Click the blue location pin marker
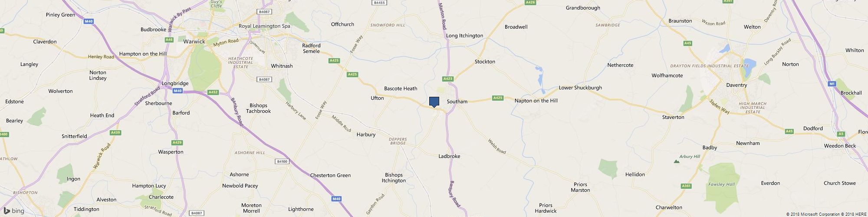This screenshot has height=217, width=868. [x=434, y=102]
